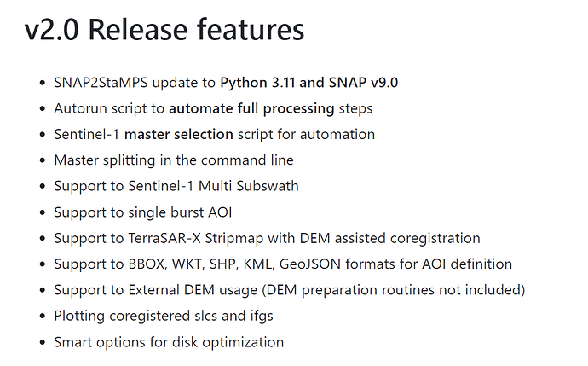Click Support to single burst AOI
This screenshot has height=366, width=588.
(x=143, y=212)
